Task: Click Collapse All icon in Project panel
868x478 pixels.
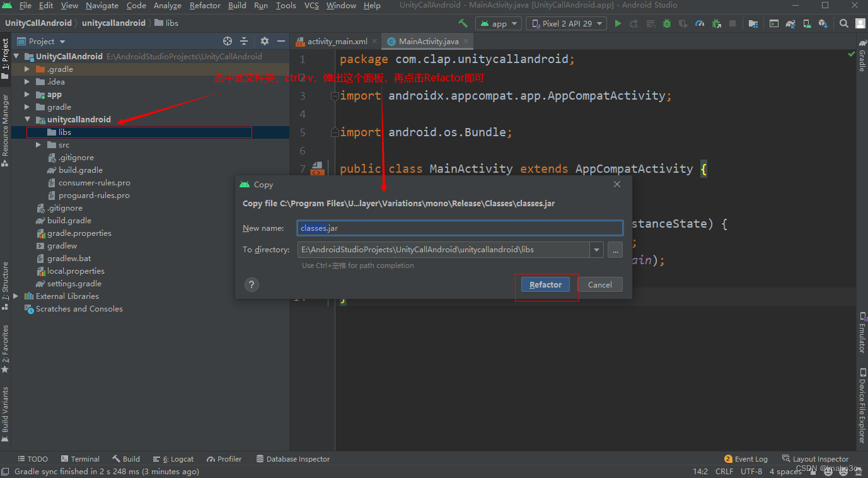Action: point(245,41)
